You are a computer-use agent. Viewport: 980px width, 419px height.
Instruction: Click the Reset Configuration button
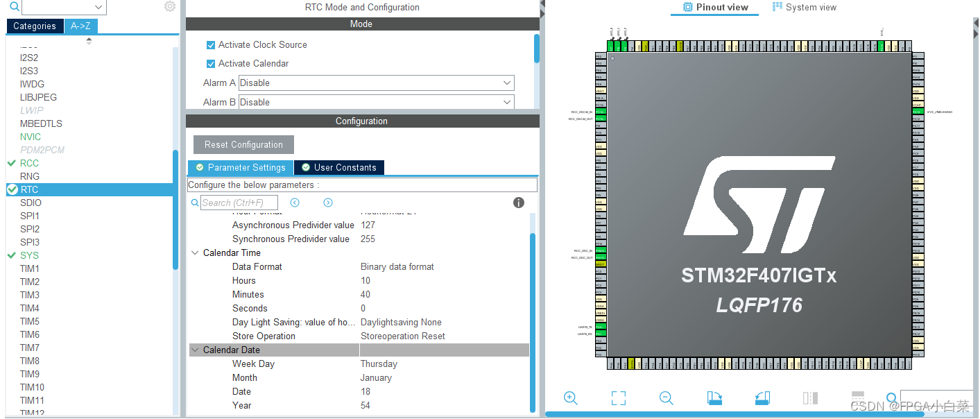click(243, 144)
